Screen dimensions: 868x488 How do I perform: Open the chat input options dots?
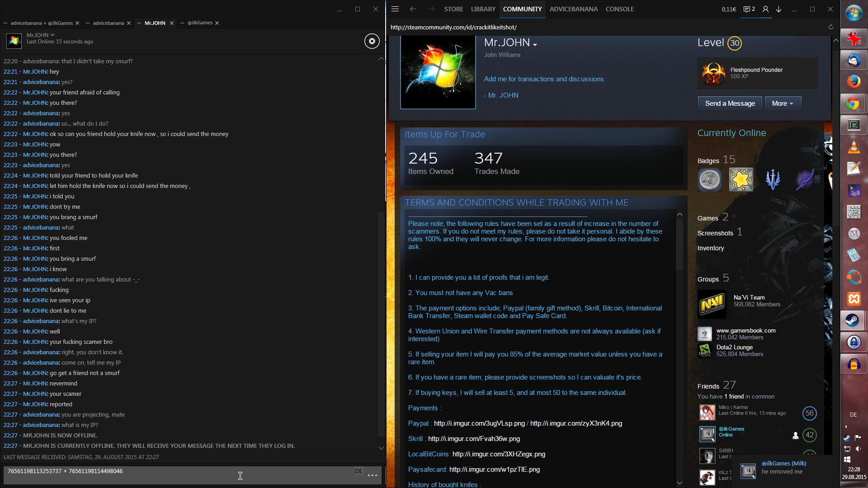pos(373,475)
